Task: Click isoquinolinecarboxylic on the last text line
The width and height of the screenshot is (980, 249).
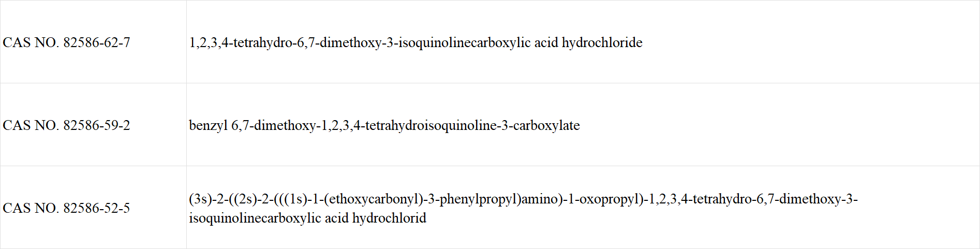Action: coord(255,218)
